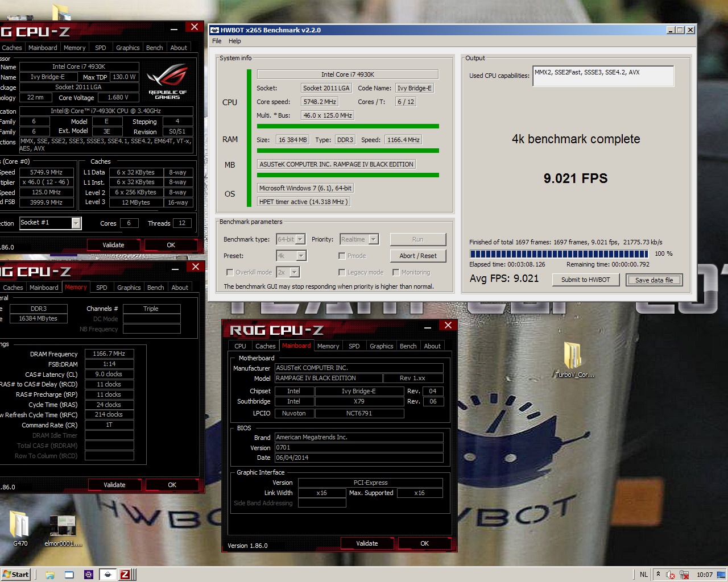The image size is (728, 582).
Task: Click the Core speed 5748.2 MHz field
Action: point(320,102)
